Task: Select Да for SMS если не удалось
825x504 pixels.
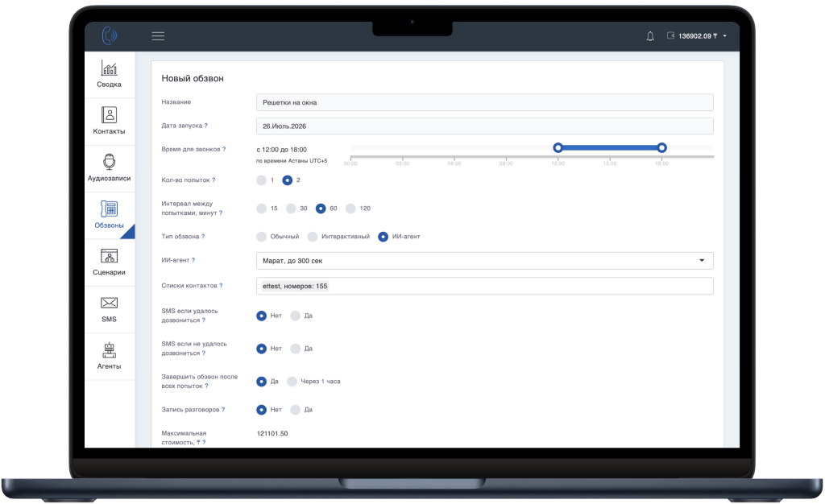Action: click(x=295, y=349)
